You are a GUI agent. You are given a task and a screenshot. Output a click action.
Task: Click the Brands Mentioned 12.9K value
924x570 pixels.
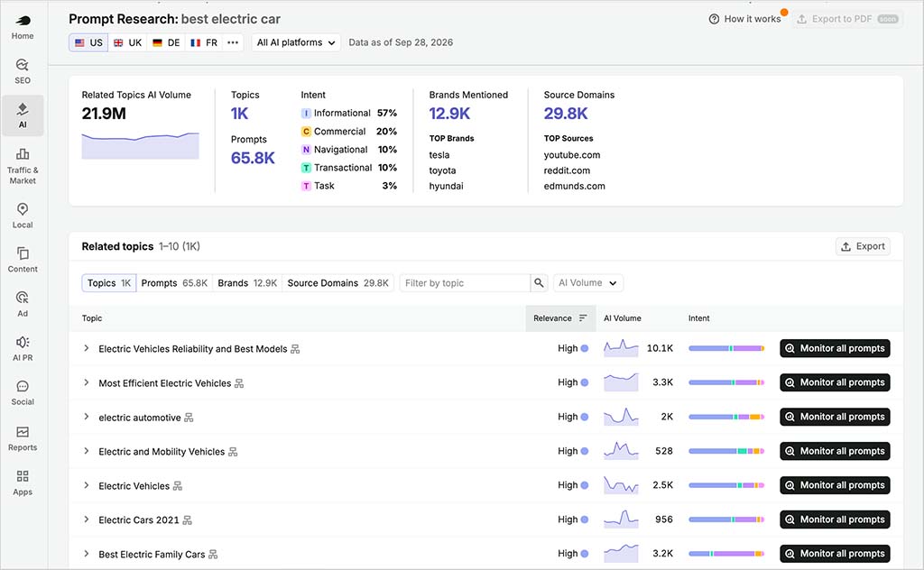tap(449, 114)
